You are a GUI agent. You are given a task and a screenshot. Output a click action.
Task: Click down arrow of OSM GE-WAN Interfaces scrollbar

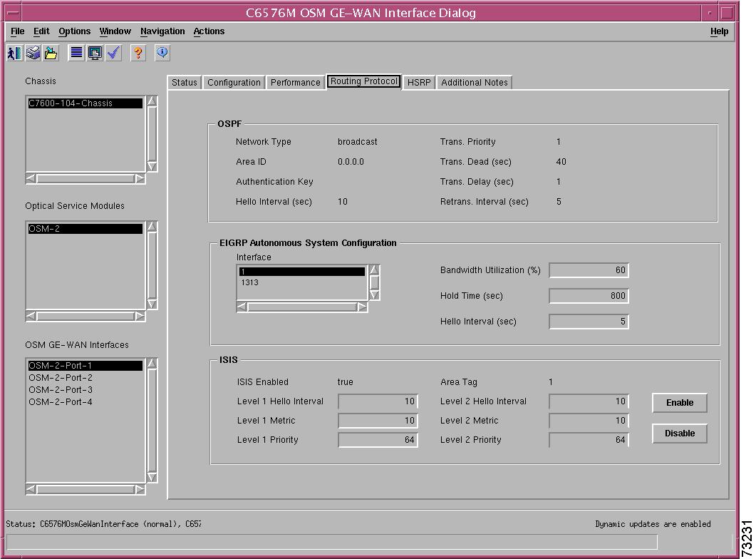tap(152, 477)
